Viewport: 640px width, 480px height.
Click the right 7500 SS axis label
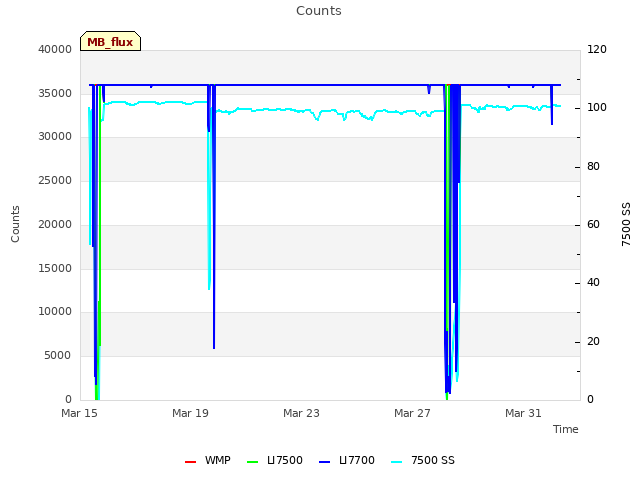click(x=626, y=224)
